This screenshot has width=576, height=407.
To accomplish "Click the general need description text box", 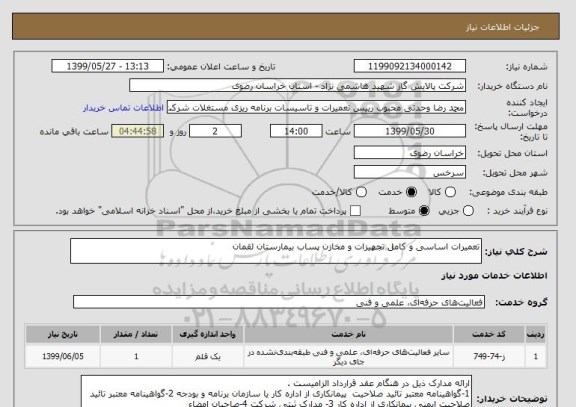I will (276, 251).
